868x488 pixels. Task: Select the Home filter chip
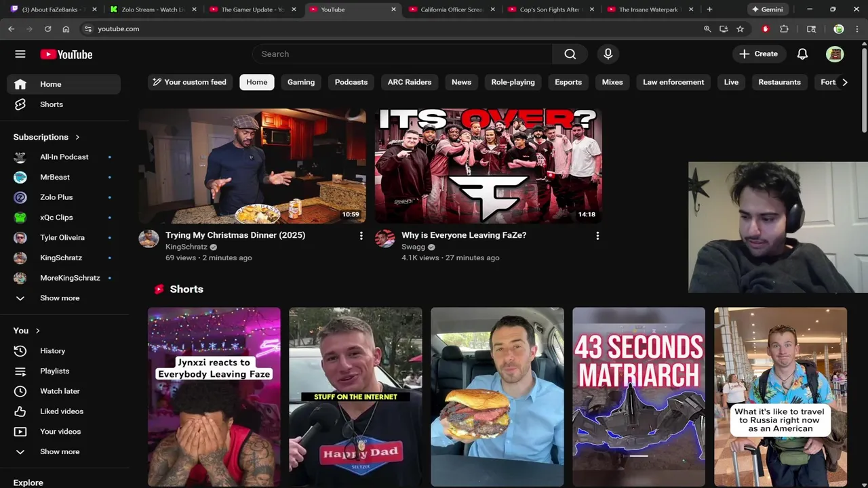pyautogui.click(x=257, y=82)
